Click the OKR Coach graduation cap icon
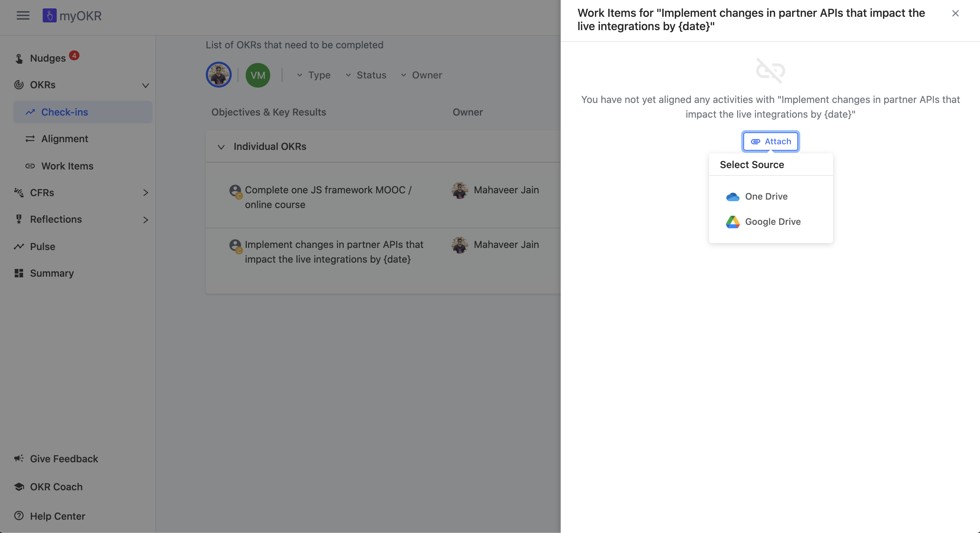 (19, 486)
